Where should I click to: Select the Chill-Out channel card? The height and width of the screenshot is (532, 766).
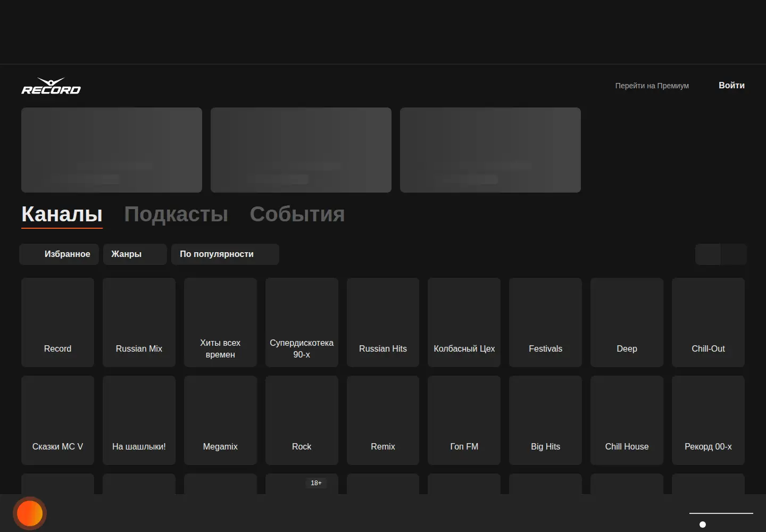click(708, 322)
